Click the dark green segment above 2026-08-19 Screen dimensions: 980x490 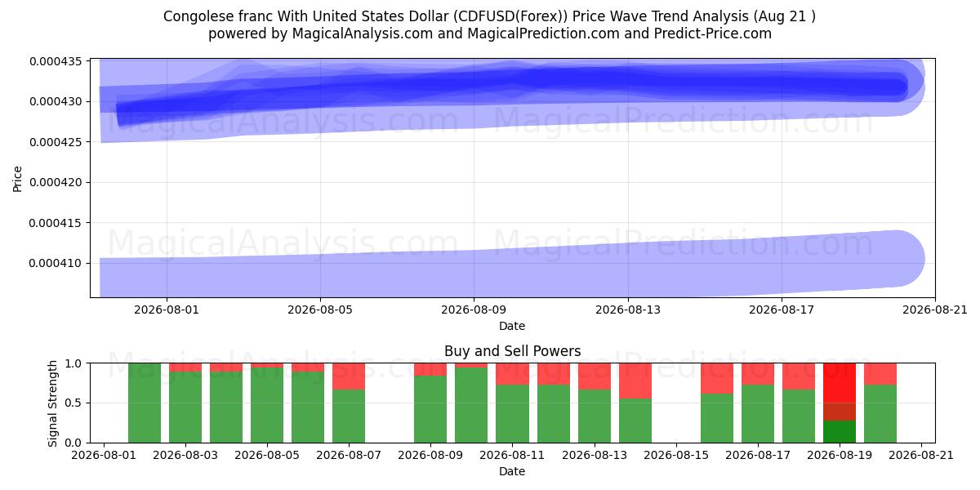[840, 431]
